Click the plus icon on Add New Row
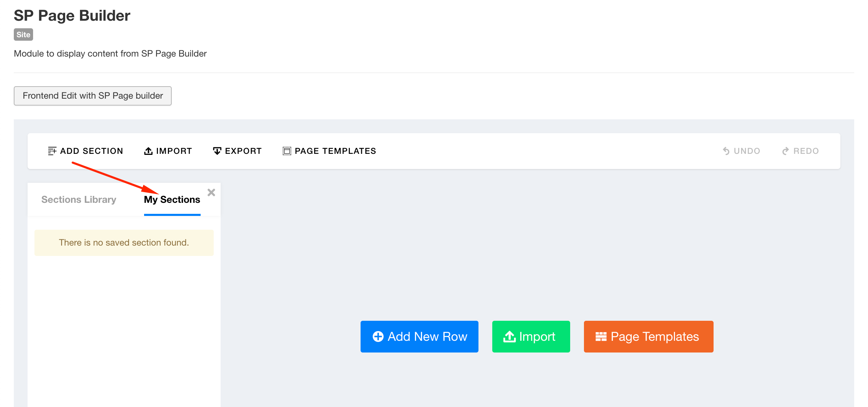This screenshot has width=868, height=407. 379,337
